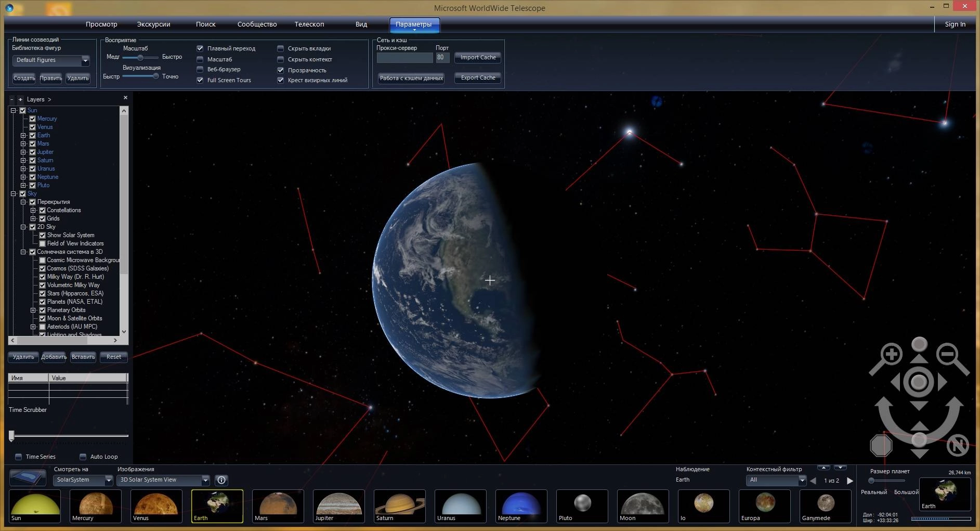The width and height of the screenshot is (980, 531).
Task: Expand the Planetary Orbits tree node
Action: pos(33,310)
